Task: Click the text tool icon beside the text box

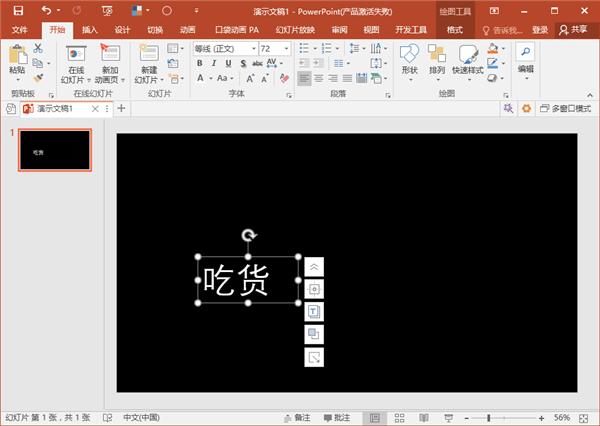Action: click(314, 312)
